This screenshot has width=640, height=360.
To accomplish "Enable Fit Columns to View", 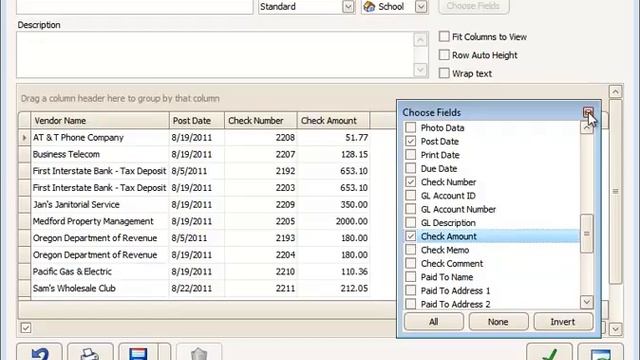I will (x=444, y=36).
